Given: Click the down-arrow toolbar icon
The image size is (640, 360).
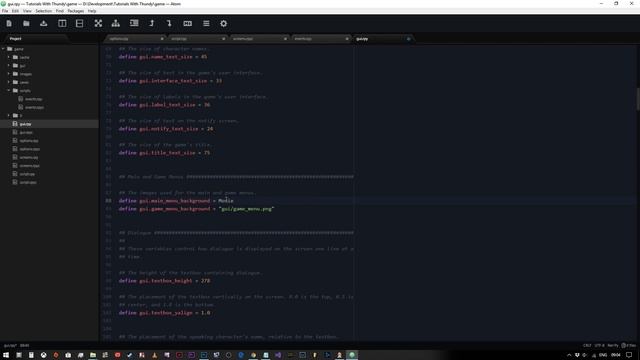Looking at the screenshot, I should click(169, 23).
